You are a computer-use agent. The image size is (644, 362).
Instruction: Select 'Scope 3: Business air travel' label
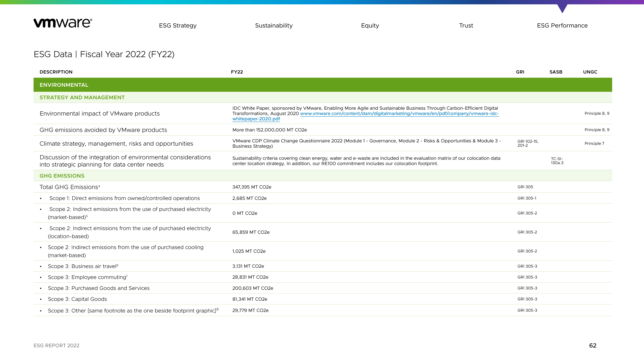(83, 266)
